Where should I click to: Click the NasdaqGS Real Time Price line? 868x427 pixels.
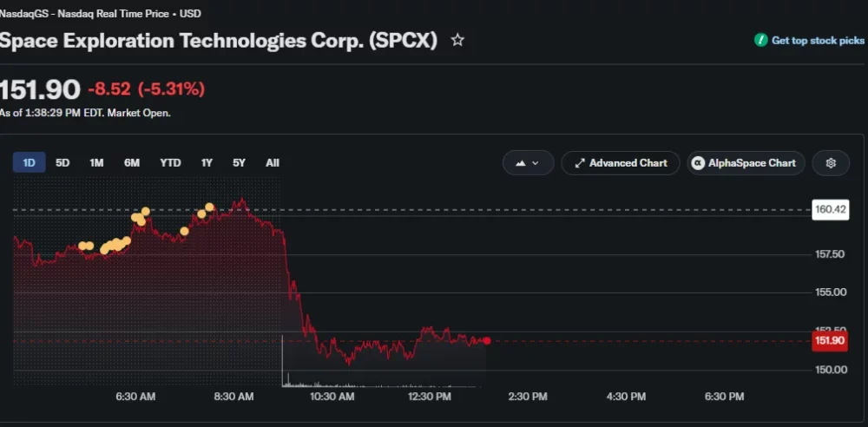pyautogui.click(x=100, y=14)
